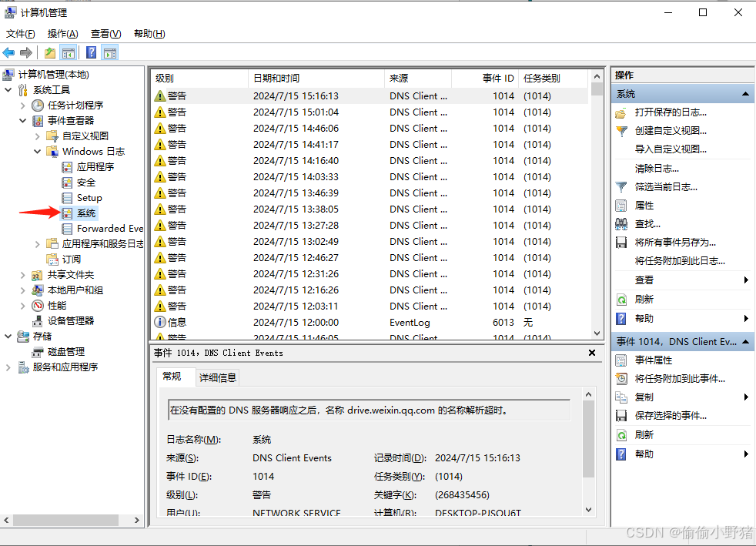Toggle the show/hide console tree icon

coord(69,52)
